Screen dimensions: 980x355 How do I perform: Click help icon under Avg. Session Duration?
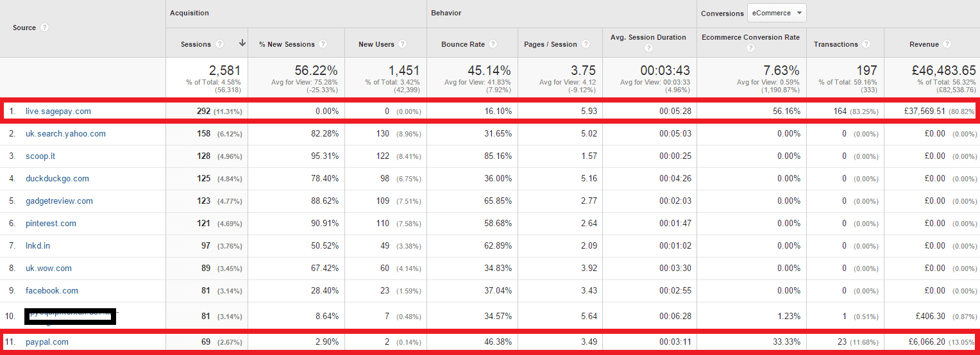pos(648,48)
